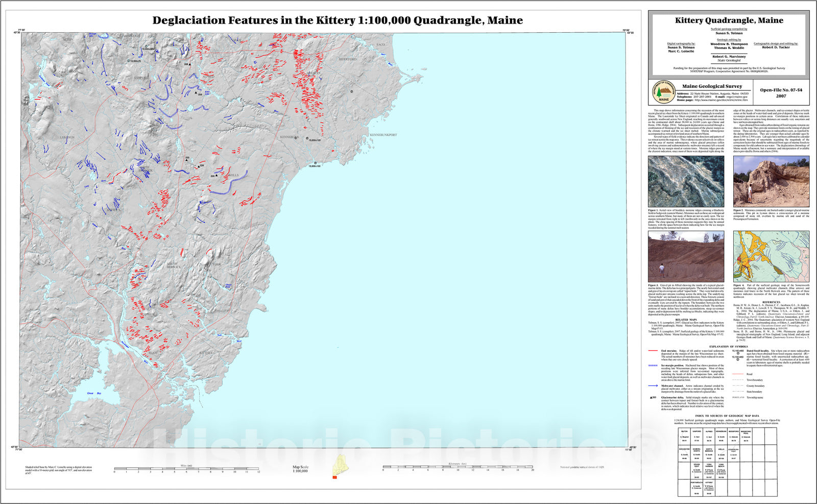Select the KITTERY cell in the index grid
The width and height of the screenshot is (817, 504).
pos(709,487)
